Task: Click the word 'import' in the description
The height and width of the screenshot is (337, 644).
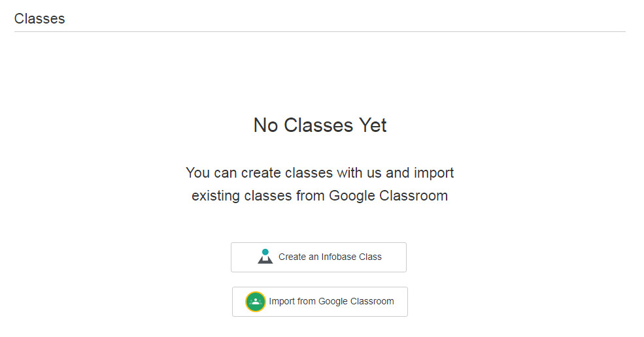Action: tap(433, 173)
